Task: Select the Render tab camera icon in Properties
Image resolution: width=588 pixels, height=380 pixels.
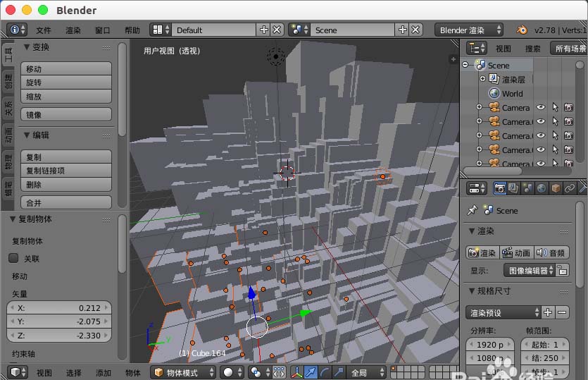Action: (x=499, y=188)
